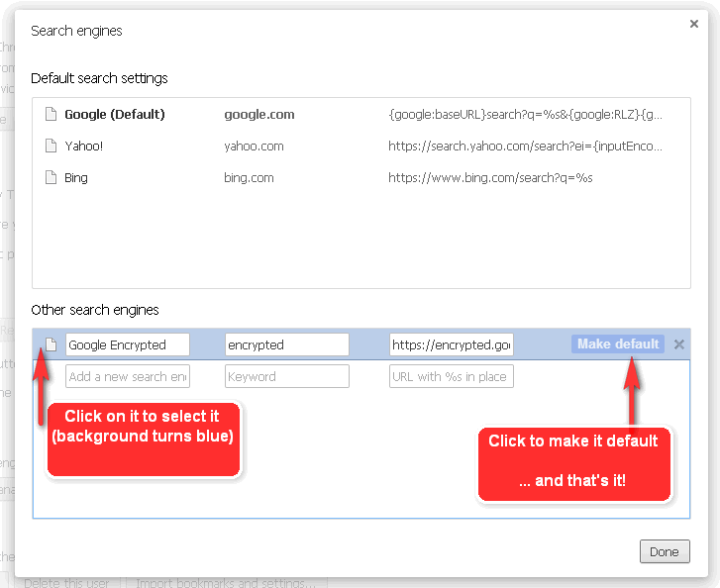Image resolution: width=720 pixels, height=588 pixels.
Task: Click the page icon beside Google (Default)
Action: (51, 115)
